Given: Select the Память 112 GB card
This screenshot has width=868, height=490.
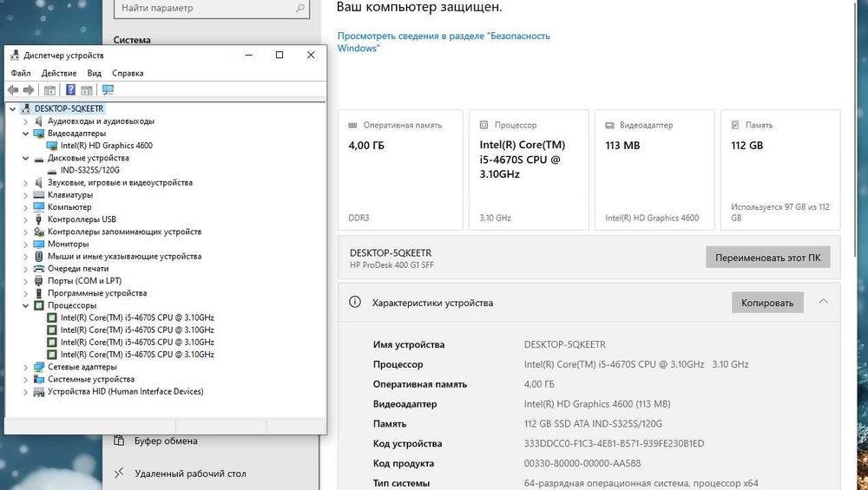Looking at the screenshot, I should (780, 170).
